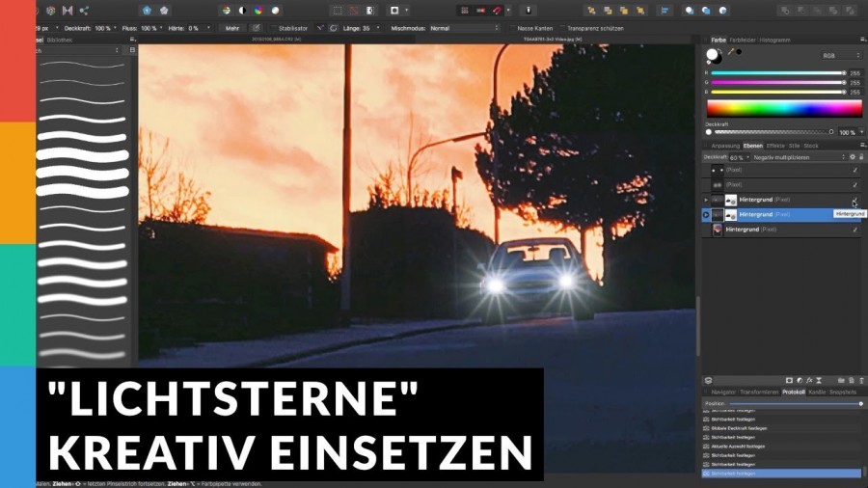The width and height of the screenshot is (868, 488).
Task: Open the Ebenen panel options menu icon
Action: coord(862,146)
